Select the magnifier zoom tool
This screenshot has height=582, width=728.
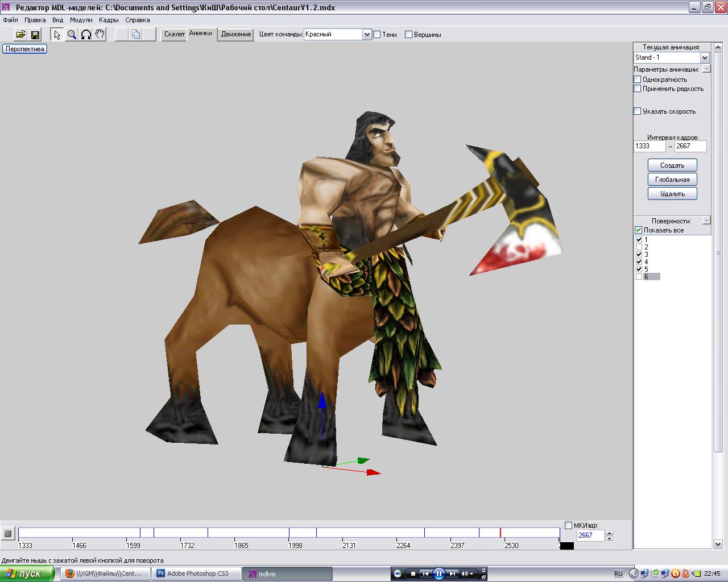pos(72,35)
